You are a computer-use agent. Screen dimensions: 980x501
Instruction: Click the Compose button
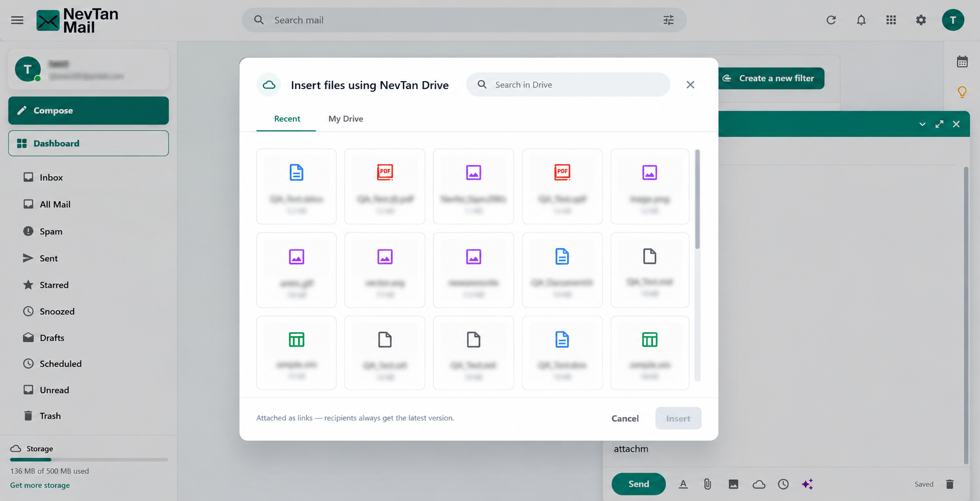tap(88, 110)
